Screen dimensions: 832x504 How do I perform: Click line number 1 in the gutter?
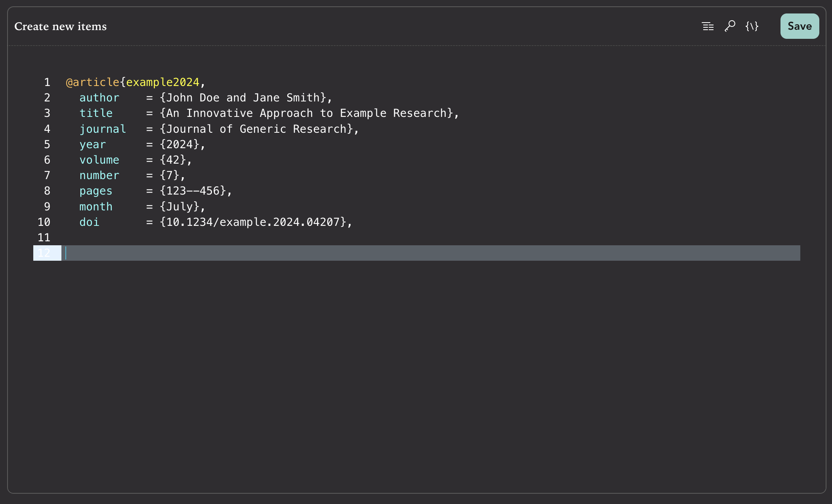[x=47, y=82]
